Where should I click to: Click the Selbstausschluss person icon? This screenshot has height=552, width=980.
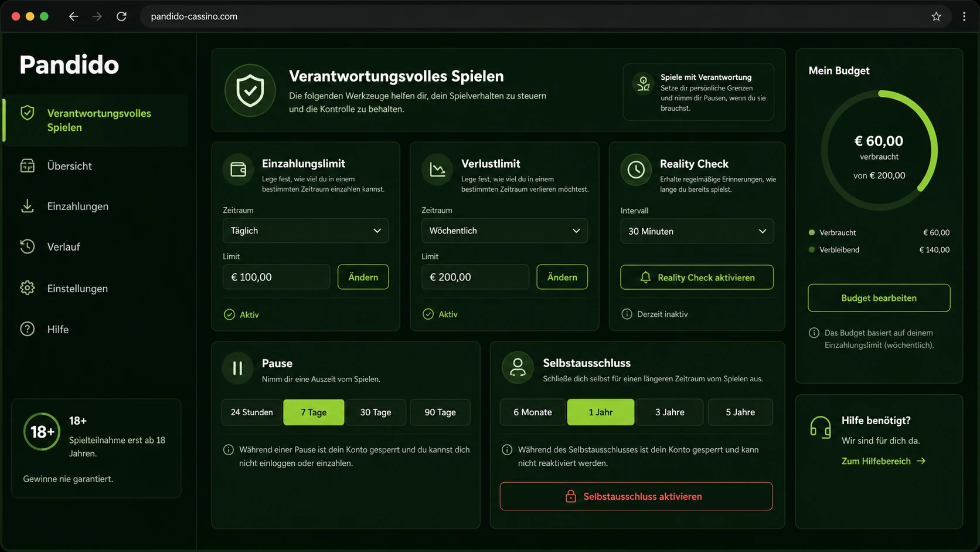click(x=518, y=367)
